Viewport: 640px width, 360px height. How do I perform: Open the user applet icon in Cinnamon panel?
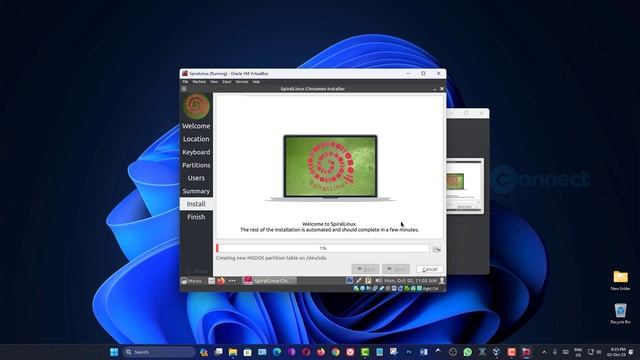[x=442, y=281]
